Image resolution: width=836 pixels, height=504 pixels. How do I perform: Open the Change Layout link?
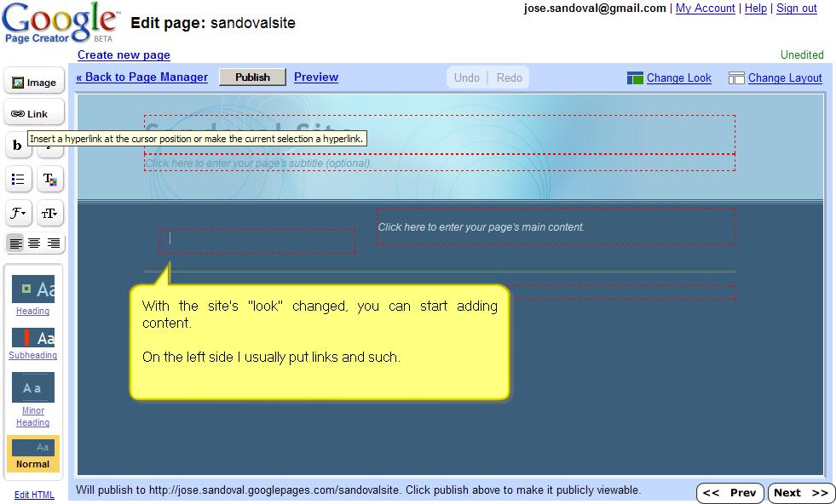point(785,77)
